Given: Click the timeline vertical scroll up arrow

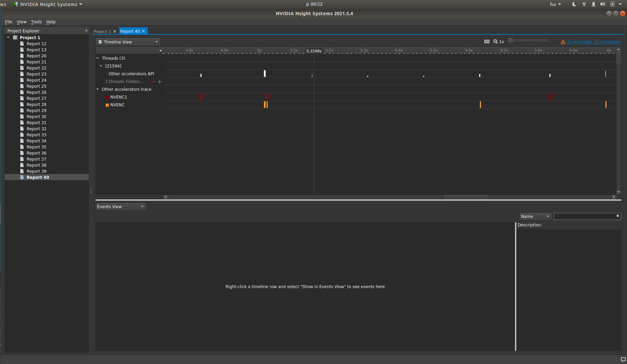Looking at the screenshot, I should pyautogui.click(x=619, y=50).
